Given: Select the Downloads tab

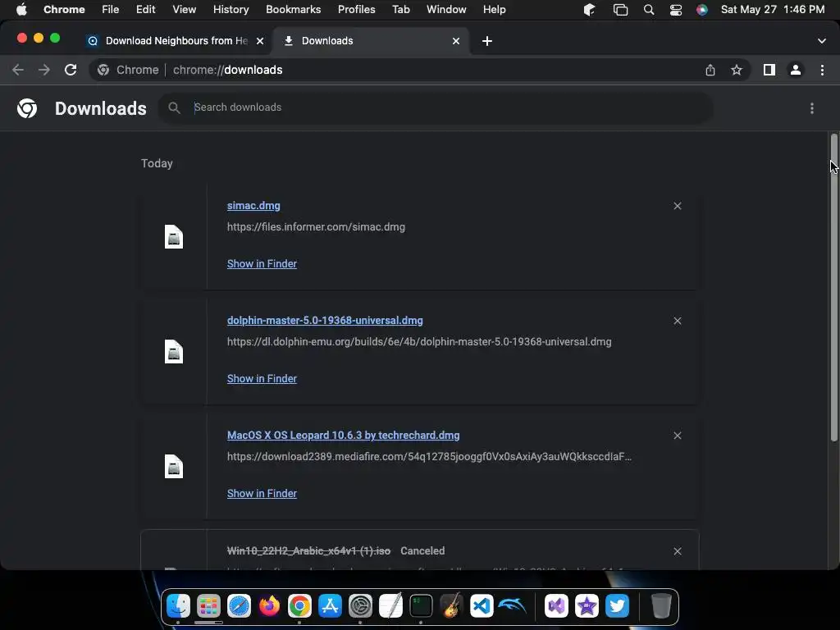Looking at the screenshot, I should point(371,41).
